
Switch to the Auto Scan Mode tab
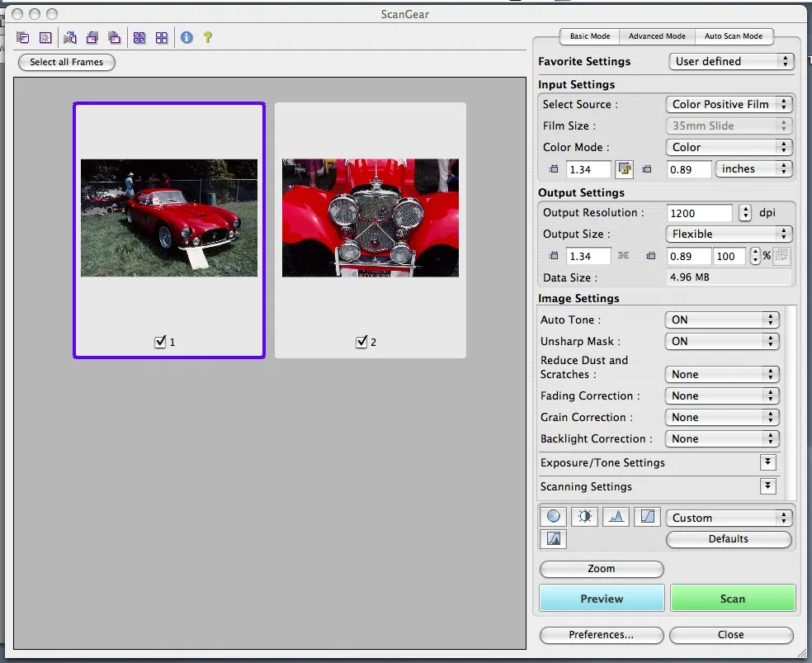coord(733,36)
